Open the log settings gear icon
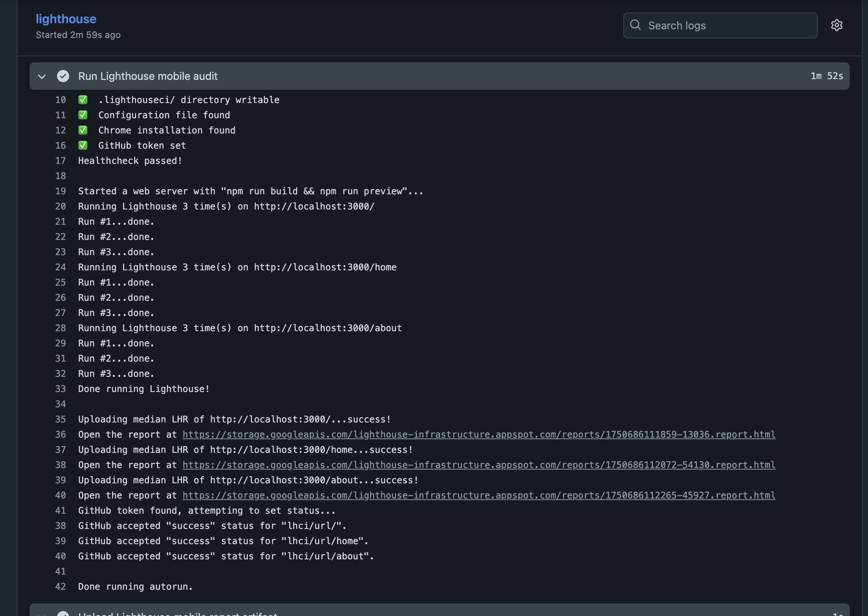The width and height of the screenshot is (868, 616). (836, 25)
